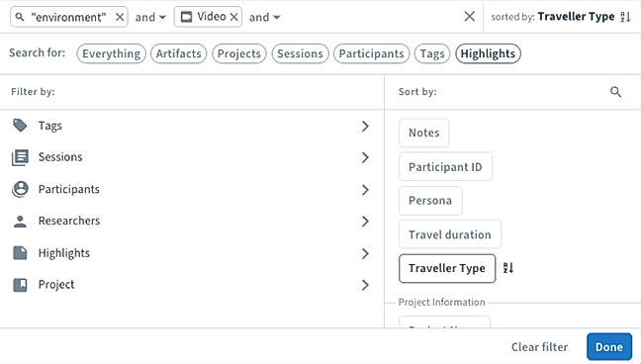Open the 'and' dropdown after the Video chip

[x=264, y=17]
